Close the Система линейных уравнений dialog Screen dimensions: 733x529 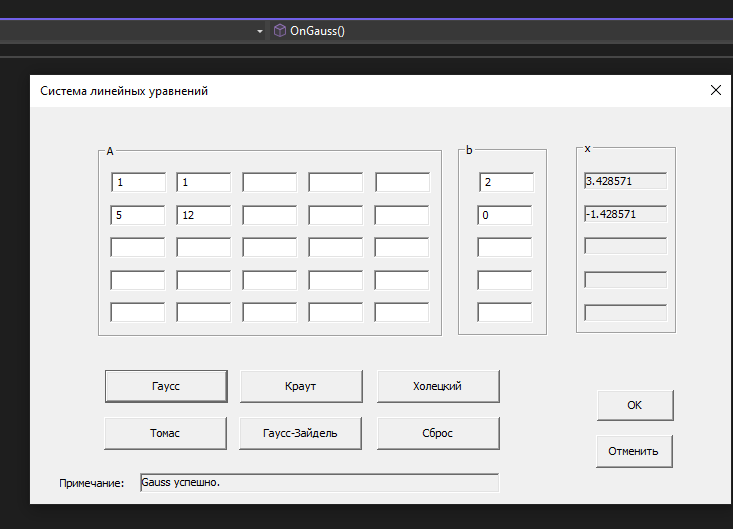click(716, 90)
